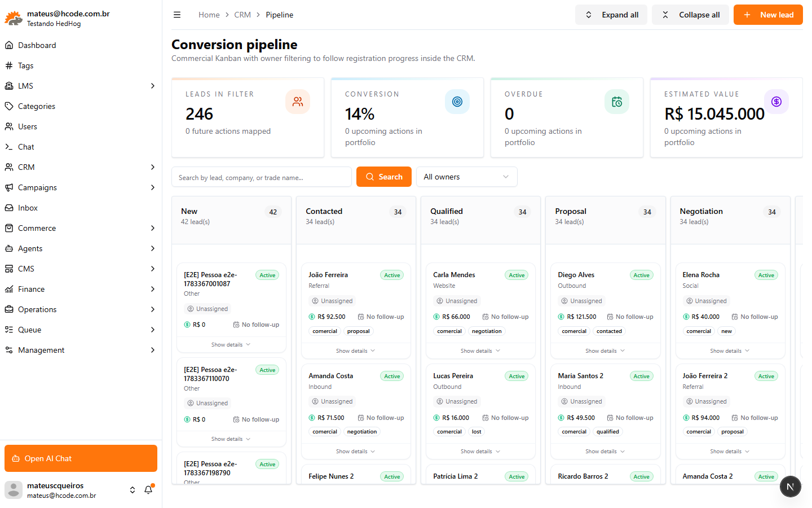This screenshot has width=812, height=508.
Task: Click R$ 71.500 on Amanda Costa card
Action: 331,418
